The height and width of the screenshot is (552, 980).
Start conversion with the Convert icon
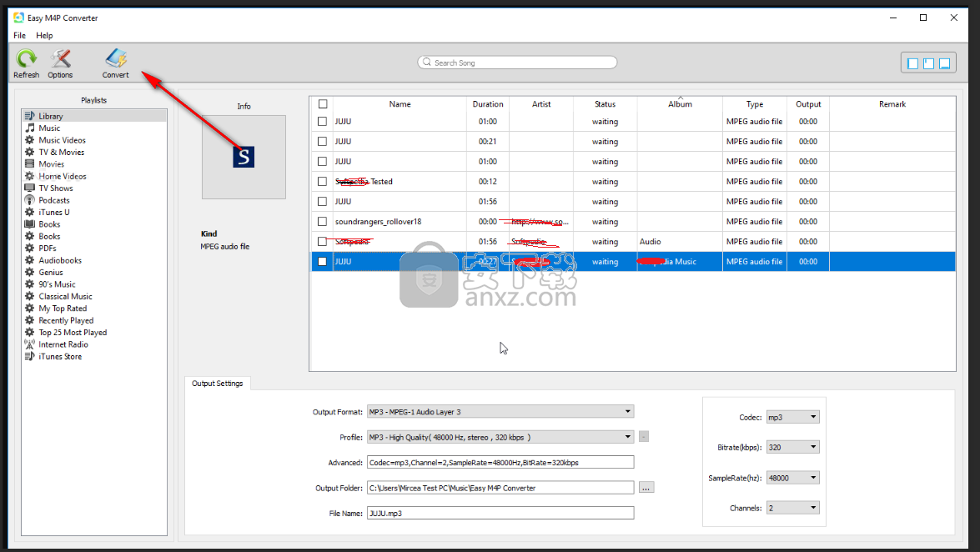point(116,58)
